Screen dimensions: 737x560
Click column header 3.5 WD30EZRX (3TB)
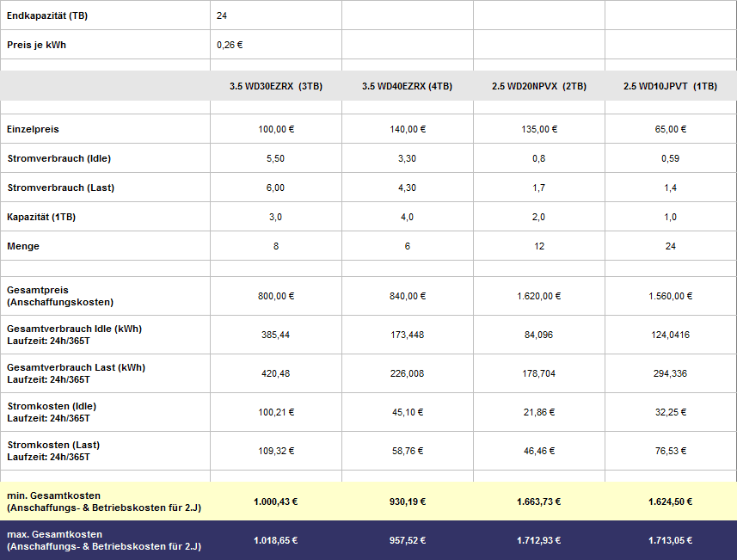click(x=276, y=86)
